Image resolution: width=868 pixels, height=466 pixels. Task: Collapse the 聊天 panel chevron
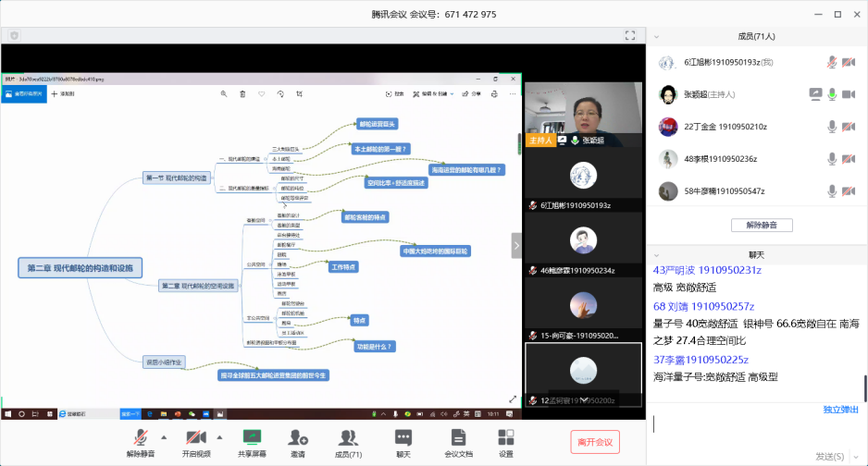656,254
